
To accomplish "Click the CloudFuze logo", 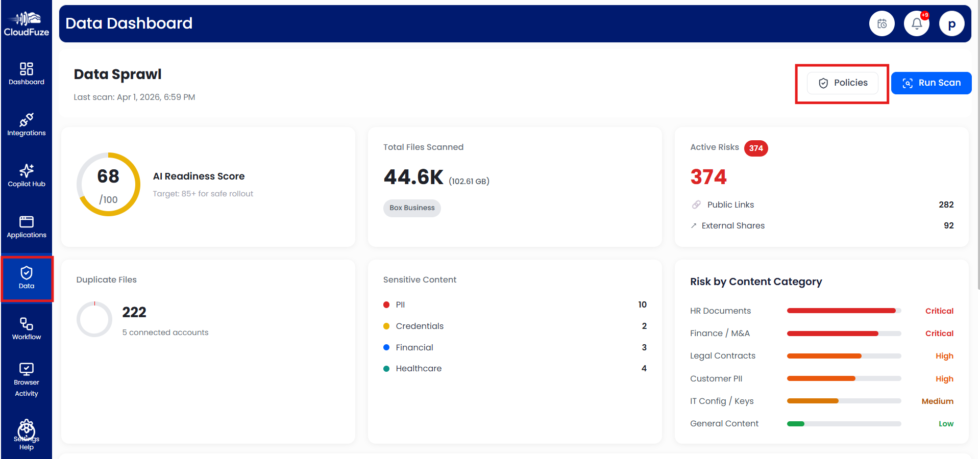I will click(x=27, y=23).
